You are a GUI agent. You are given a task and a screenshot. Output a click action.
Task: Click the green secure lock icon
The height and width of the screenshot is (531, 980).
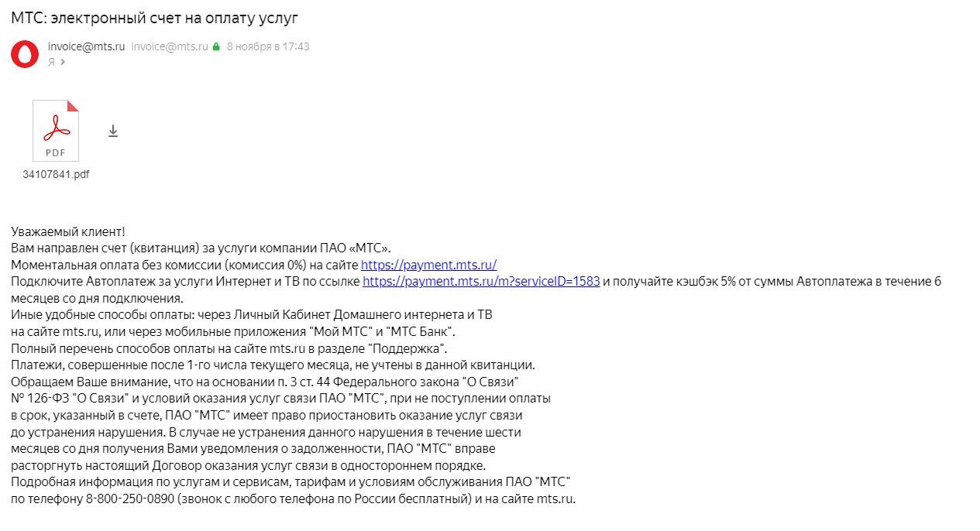click(216, 46)
